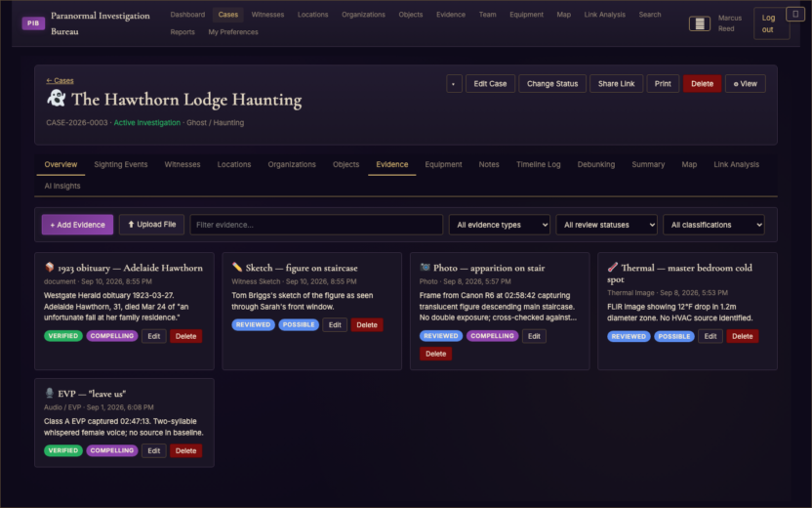Viewport: 812px width, 508px height.
Task: Open the AI Insights tab
Action: point(62,186)
